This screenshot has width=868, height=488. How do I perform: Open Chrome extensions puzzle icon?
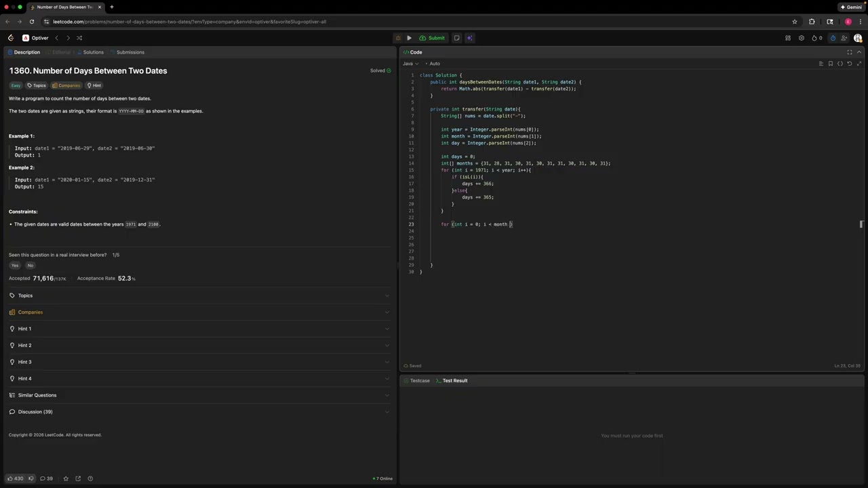click(x=812, y=22)
